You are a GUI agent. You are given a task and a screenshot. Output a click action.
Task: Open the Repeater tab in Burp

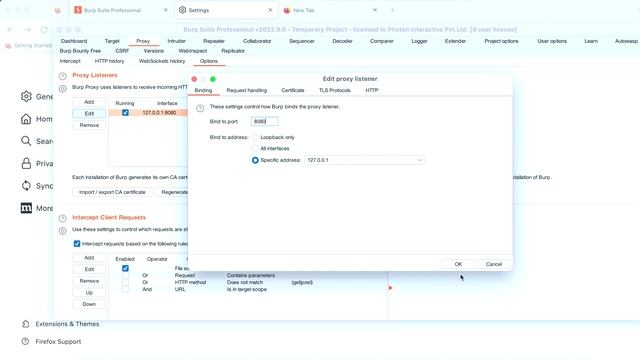214,41
